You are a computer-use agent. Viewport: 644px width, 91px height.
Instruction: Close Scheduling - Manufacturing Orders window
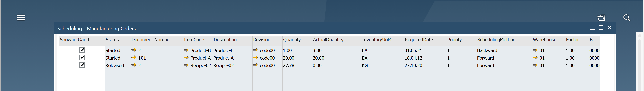pos(610,28)
